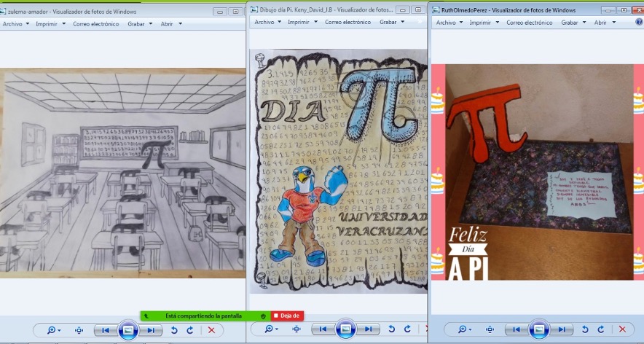Open Abrir dropdown in RuthOlmedoPerez window
This screenshot has height=344, width=644.
coord(603,23)
